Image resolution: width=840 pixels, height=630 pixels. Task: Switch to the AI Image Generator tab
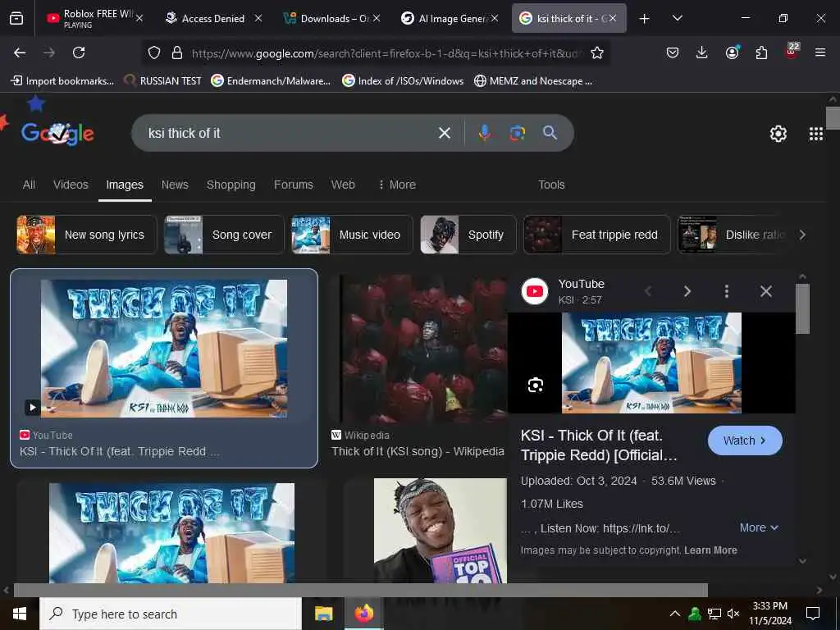pos(450,18)
